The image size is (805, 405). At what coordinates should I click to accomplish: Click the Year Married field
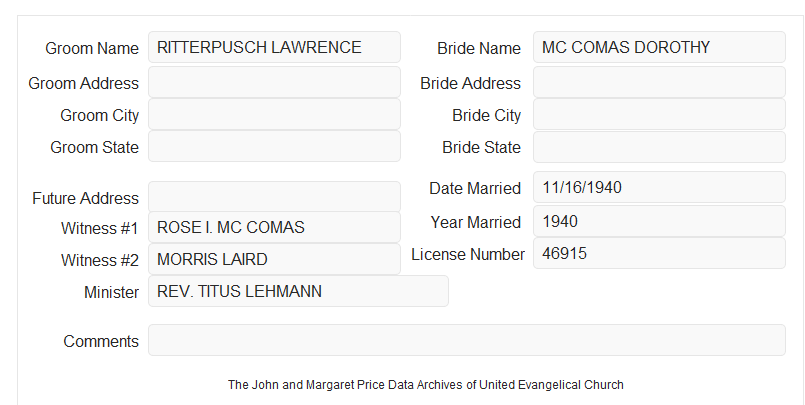coord(659,221)
